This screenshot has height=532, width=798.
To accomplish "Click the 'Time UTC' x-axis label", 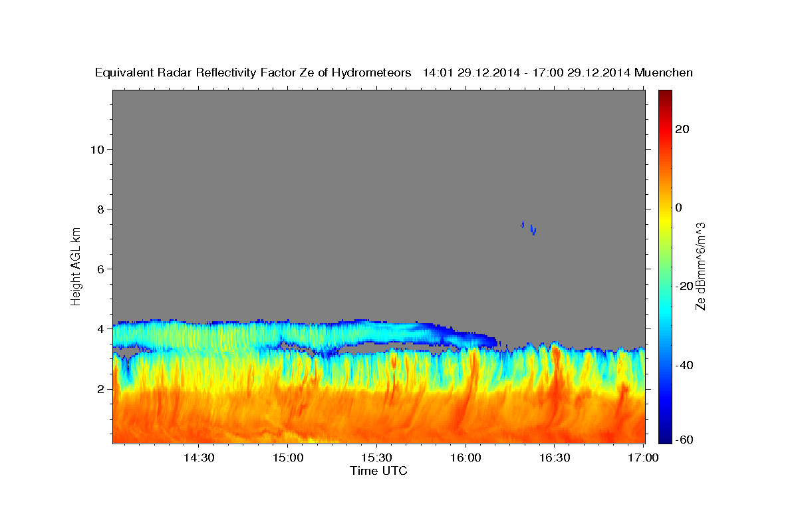I will [378, 471].
